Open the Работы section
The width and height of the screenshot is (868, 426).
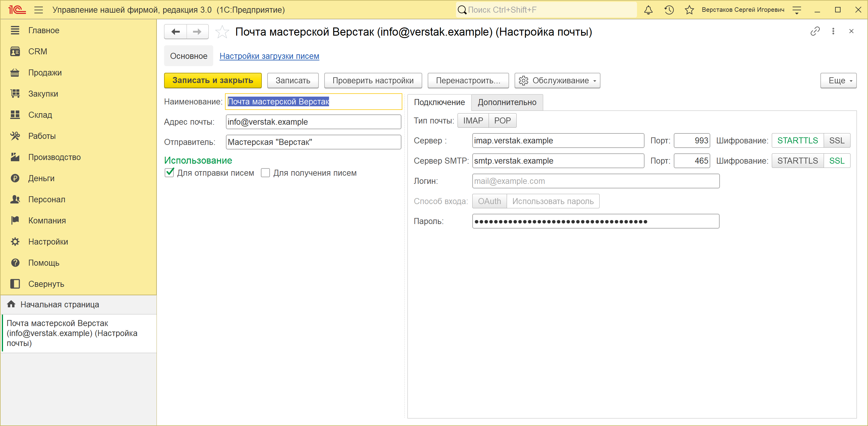[x=78, y=136]
